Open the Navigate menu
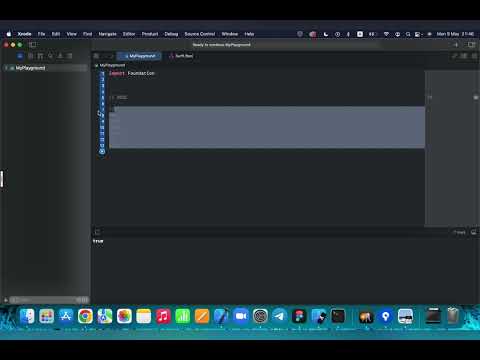The height and width of the screenshot is (360, 480). point(107,34)
